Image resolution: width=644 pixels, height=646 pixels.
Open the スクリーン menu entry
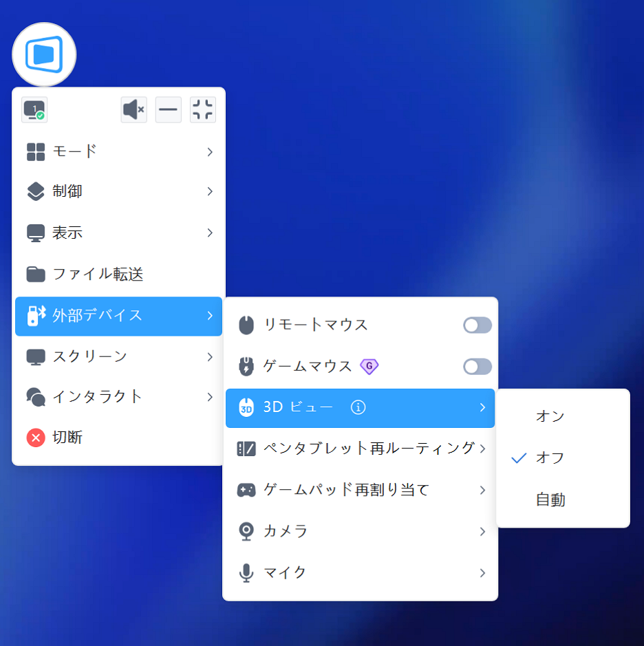point(89,356)
